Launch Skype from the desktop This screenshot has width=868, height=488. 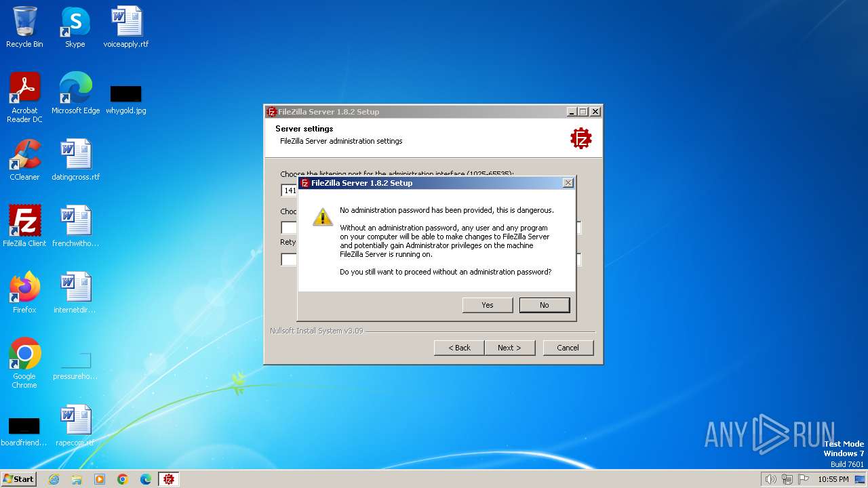75,27
